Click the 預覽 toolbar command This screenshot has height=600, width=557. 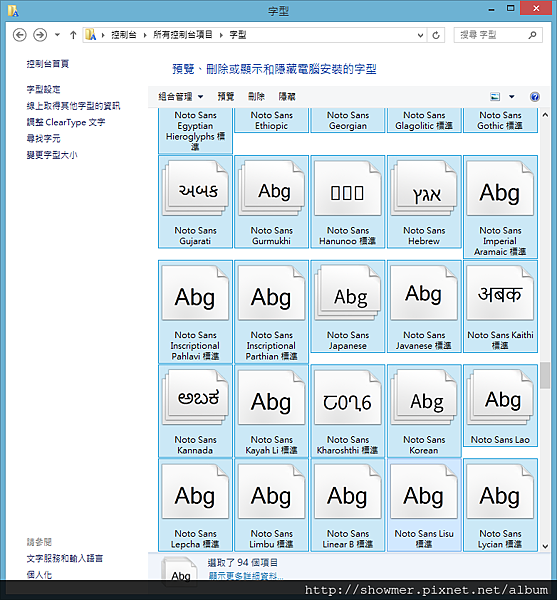(225, 96)
